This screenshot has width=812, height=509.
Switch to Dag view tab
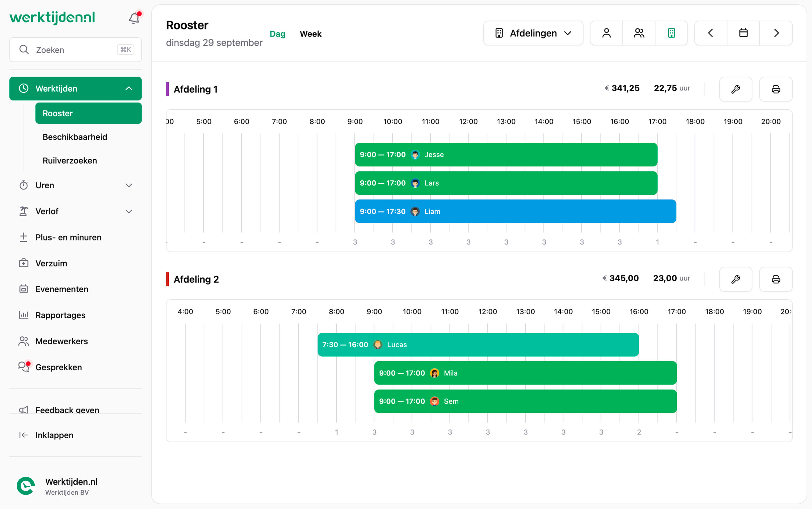point(277,34)
